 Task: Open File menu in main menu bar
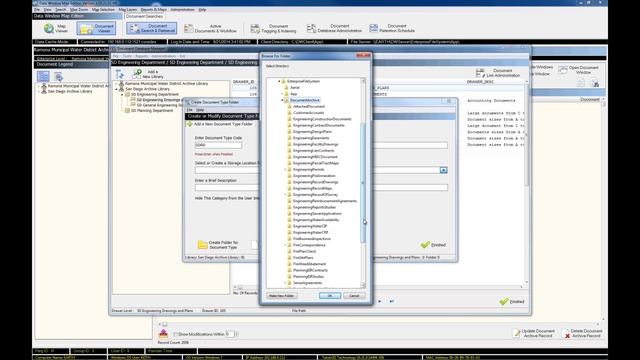[x=37, y=9]
